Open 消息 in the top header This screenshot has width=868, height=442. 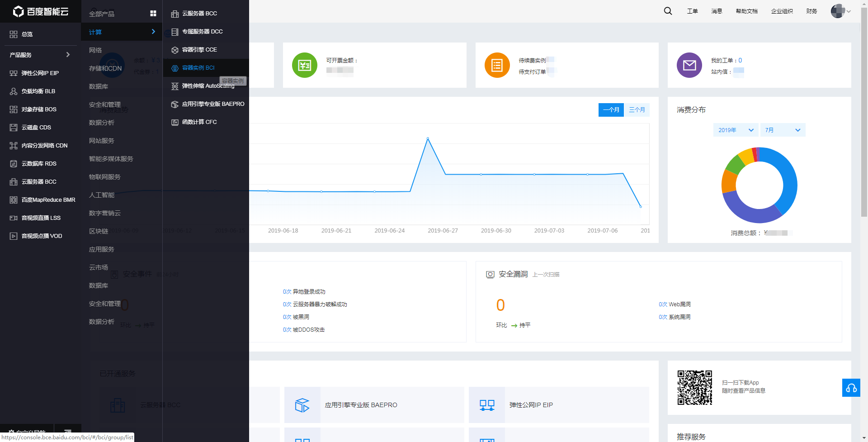pos(717,11)
